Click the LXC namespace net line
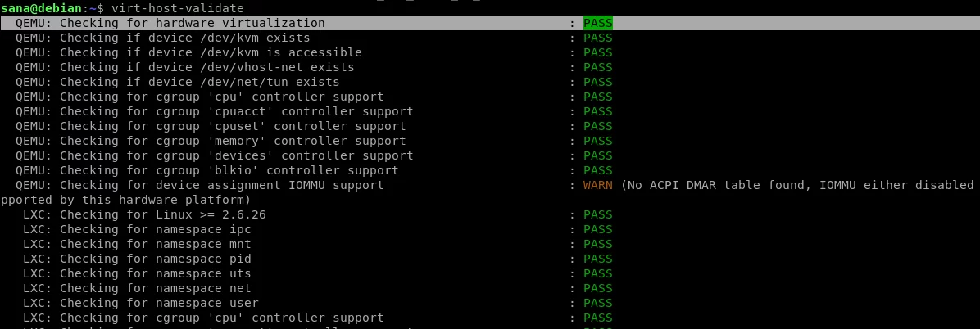The width and height of the screenshot is (980, 329). [137, 288]
